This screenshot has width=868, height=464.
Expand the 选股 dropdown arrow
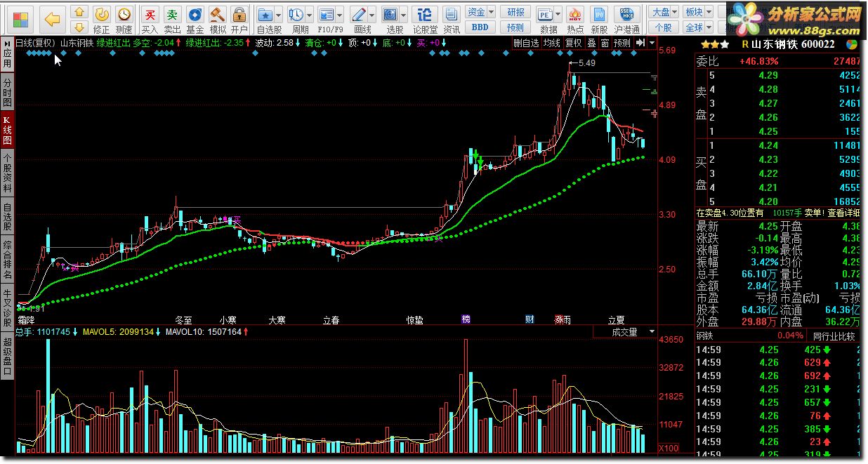404,14
